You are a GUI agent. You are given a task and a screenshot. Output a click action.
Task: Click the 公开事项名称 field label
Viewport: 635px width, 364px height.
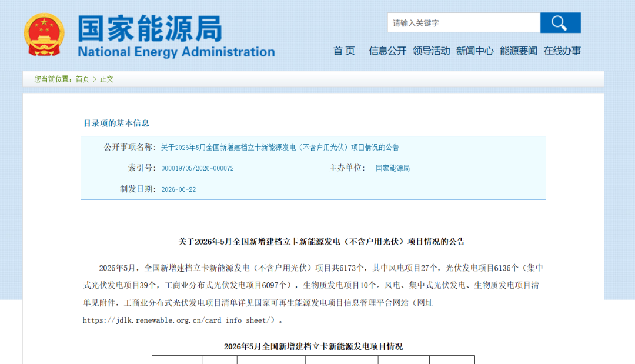pyautogui.click(x=130, y=148)
